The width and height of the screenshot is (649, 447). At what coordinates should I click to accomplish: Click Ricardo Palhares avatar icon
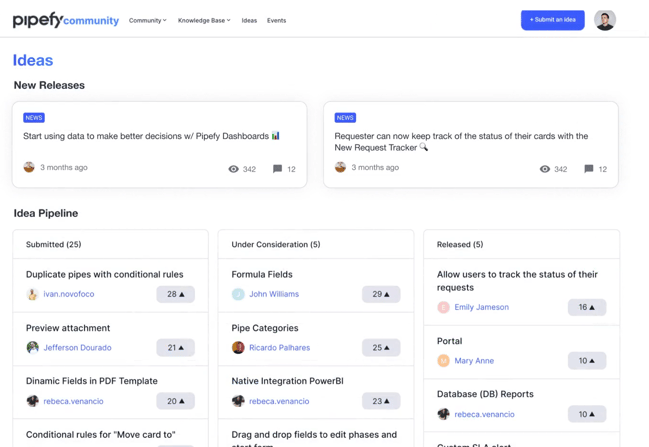(x=238, y=347)
